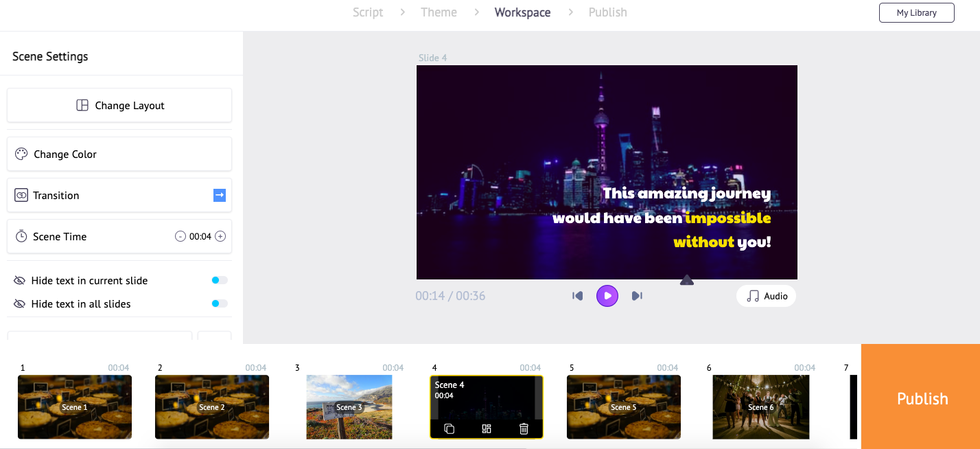This screenshot has width=980, height=449.
Task: Open My Library
Action: pyautogui.click(x=916, y=13)
